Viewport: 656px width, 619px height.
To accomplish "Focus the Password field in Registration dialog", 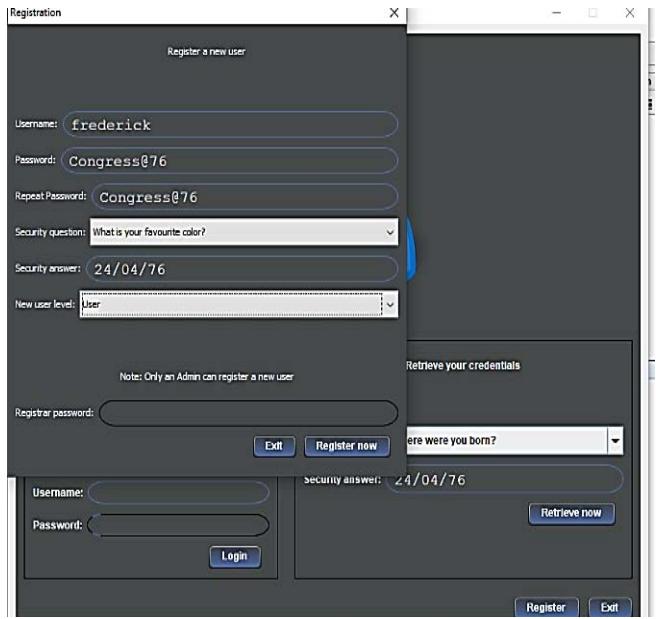I will coord(230,161).
